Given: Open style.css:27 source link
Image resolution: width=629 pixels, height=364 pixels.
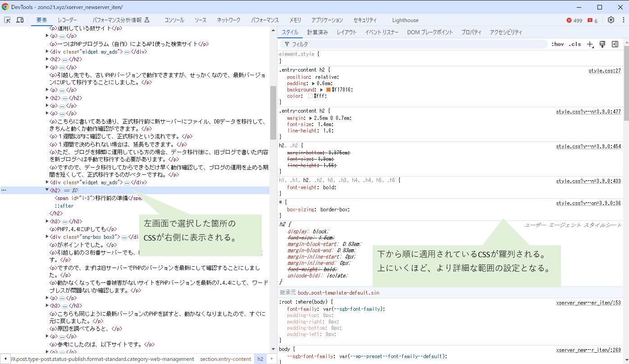Looking at the screenshot, I should pos(605,70).
